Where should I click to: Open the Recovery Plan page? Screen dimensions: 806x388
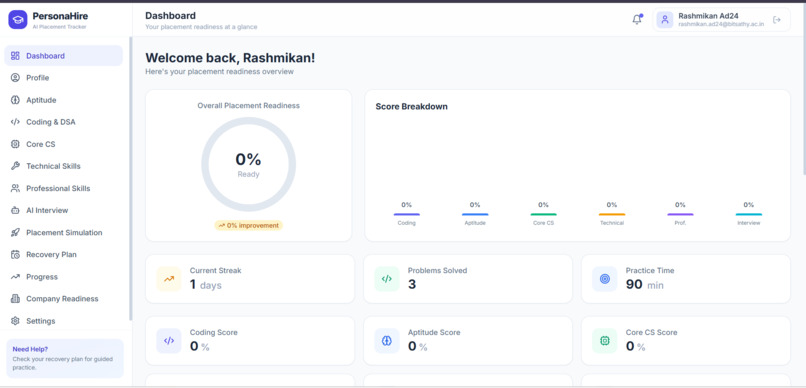tap(63, 254)
